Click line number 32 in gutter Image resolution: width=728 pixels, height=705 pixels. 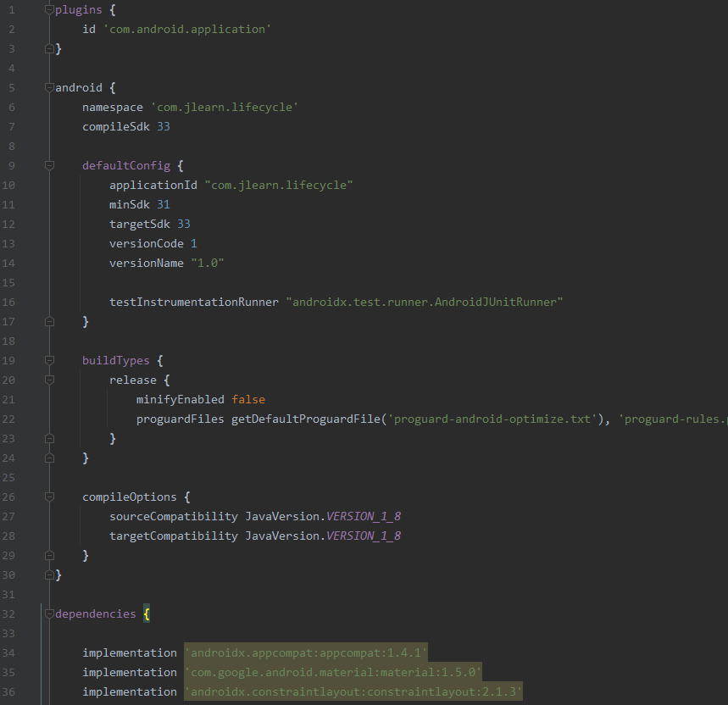tap(8, 614)
